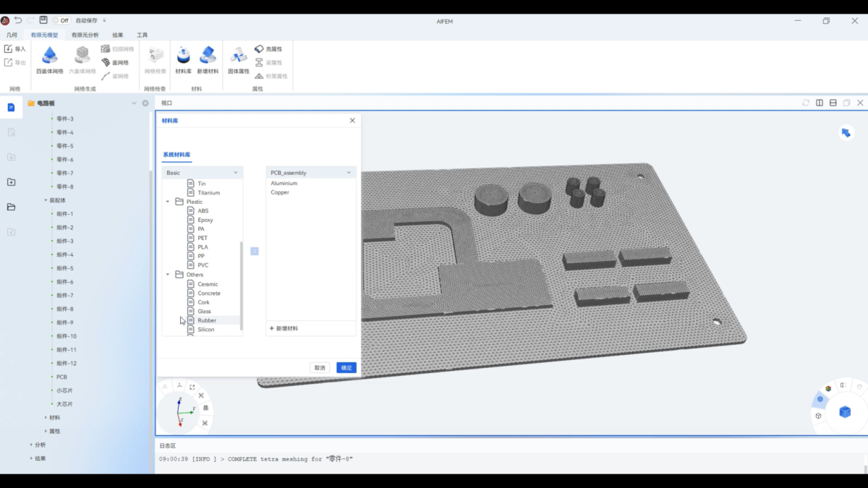The height and width of the screenshot is (488, 868).
Task: Click the blue document icon in left sidebar
Action: coord(11,107)
